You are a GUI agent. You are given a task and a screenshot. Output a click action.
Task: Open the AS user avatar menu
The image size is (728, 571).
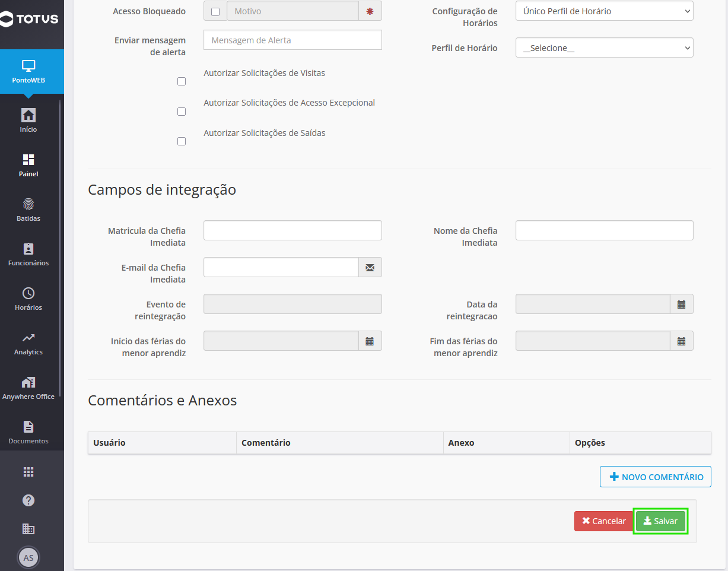[x=28, y=557]
